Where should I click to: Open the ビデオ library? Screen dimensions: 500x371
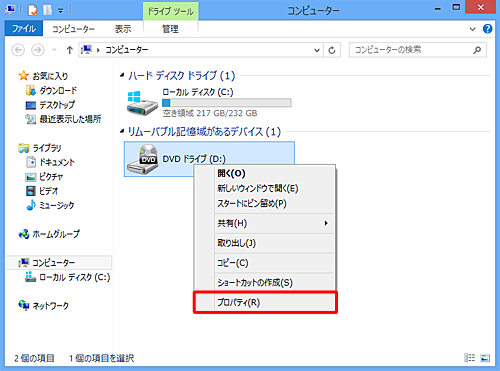(42, 191)
